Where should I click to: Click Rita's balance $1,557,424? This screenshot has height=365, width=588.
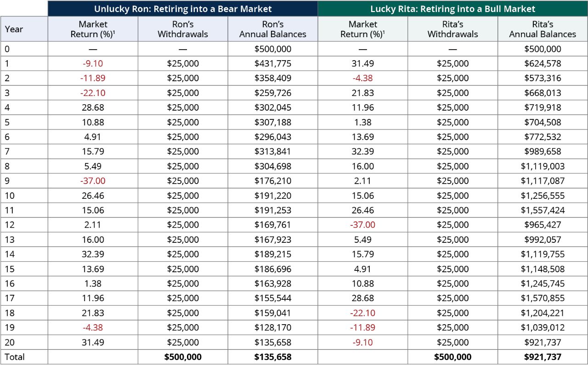(543, 210)
